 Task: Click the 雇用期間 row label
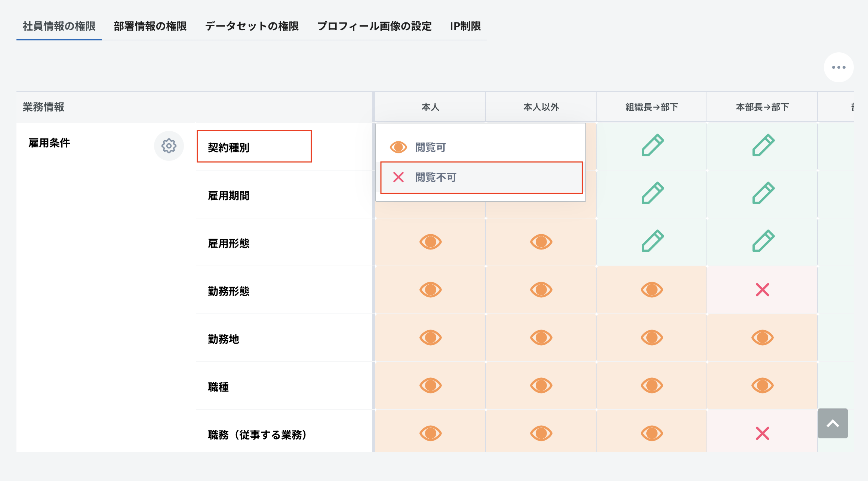click(228, 196)
